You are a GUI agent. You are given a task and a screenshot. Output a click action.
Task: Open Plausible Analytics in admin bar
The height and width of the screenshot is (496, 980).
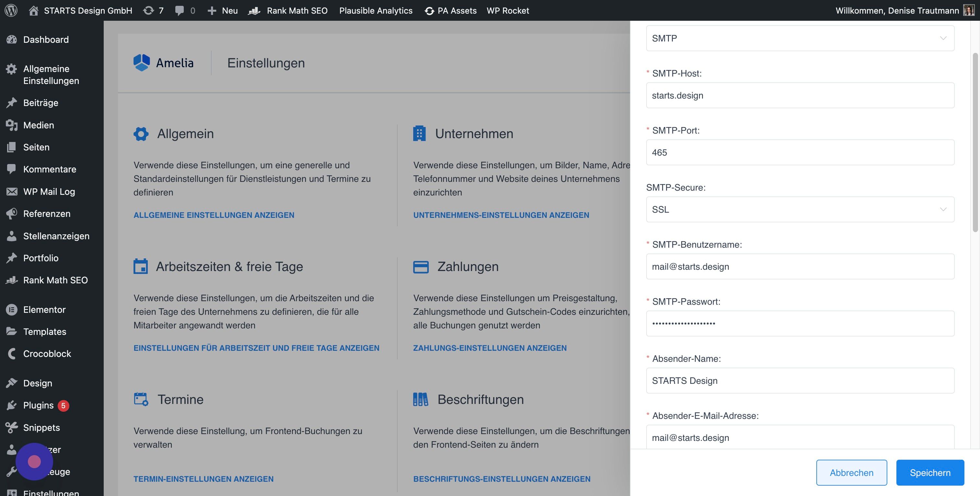pos(376,11)
